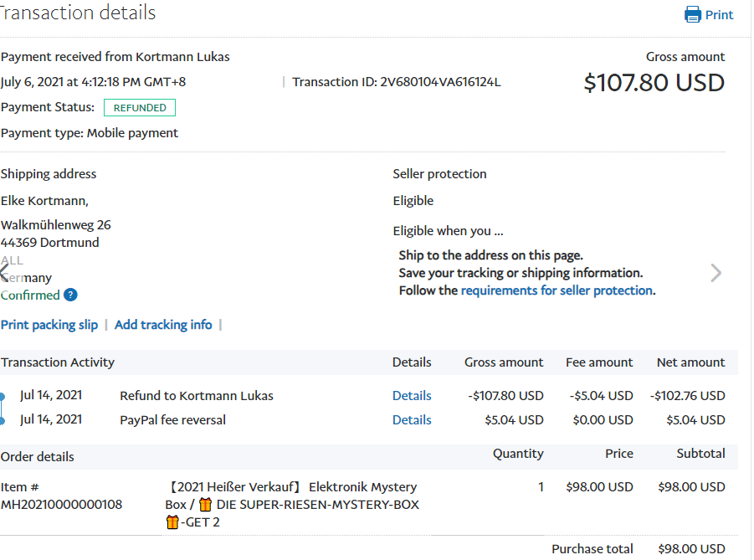
Task: Click the printer icon at top right
Action: 693,14
